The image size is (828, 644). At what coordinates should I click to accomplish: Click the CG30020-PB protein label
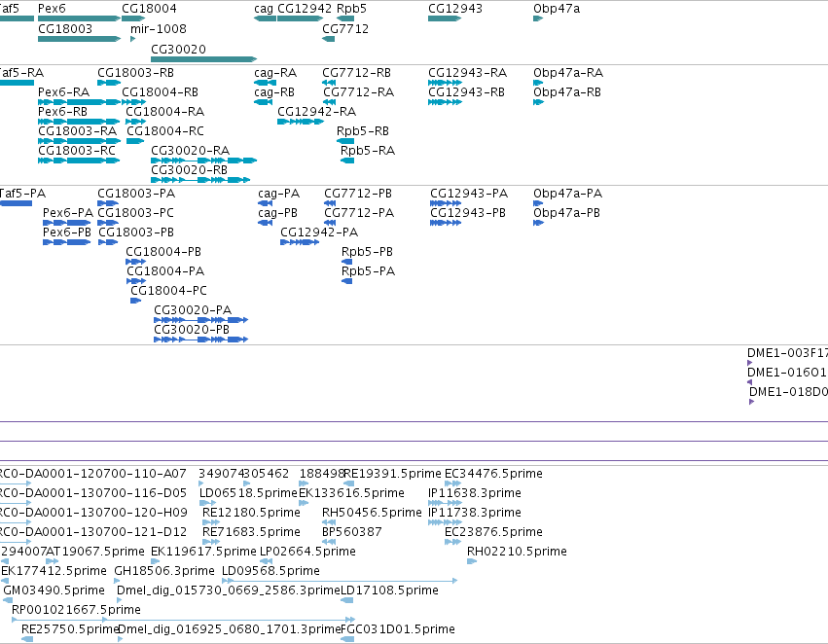[x=192, y=330]
